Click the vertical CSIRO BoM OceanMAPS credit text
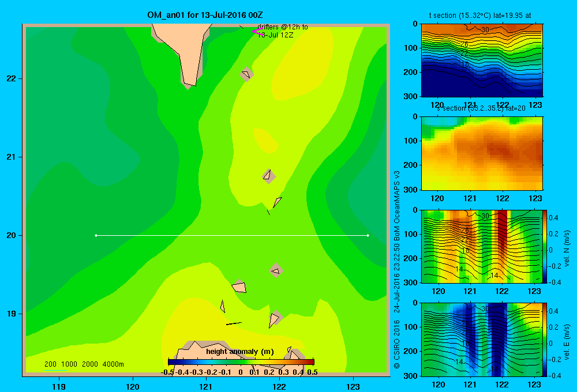Image resolution: width=577 pixels, height=392 pixels. 397,270
